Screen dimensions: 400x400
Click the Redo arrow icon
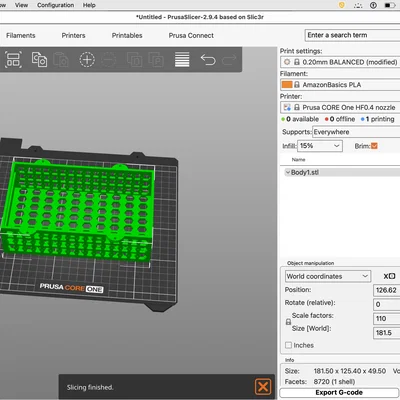(x=229, y=60)
